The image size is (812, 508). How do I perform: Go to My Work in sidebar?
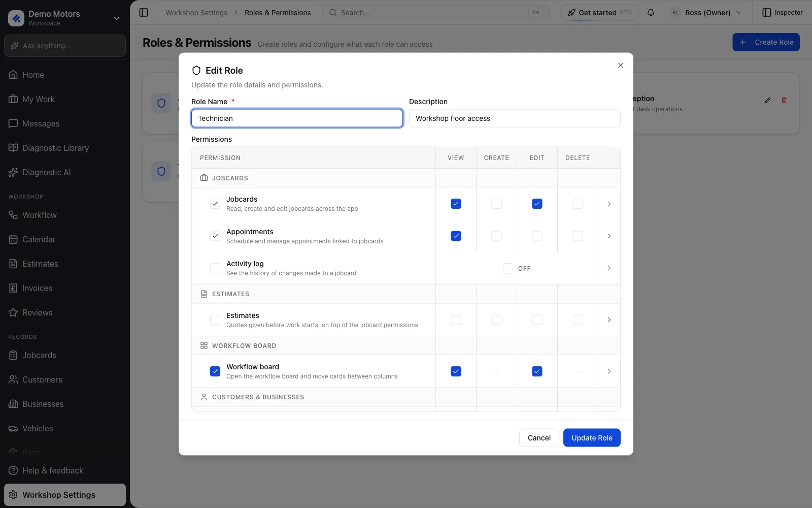click(65, 99)
